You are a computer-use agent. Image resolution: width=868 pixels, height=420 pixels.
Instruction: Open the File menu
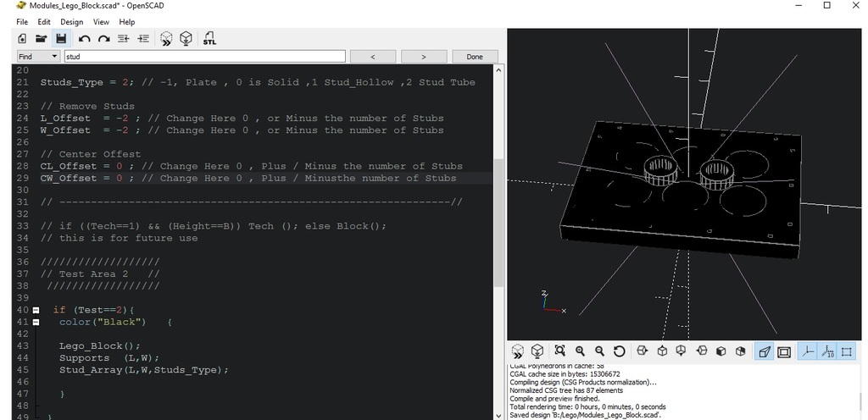point(22,21)
